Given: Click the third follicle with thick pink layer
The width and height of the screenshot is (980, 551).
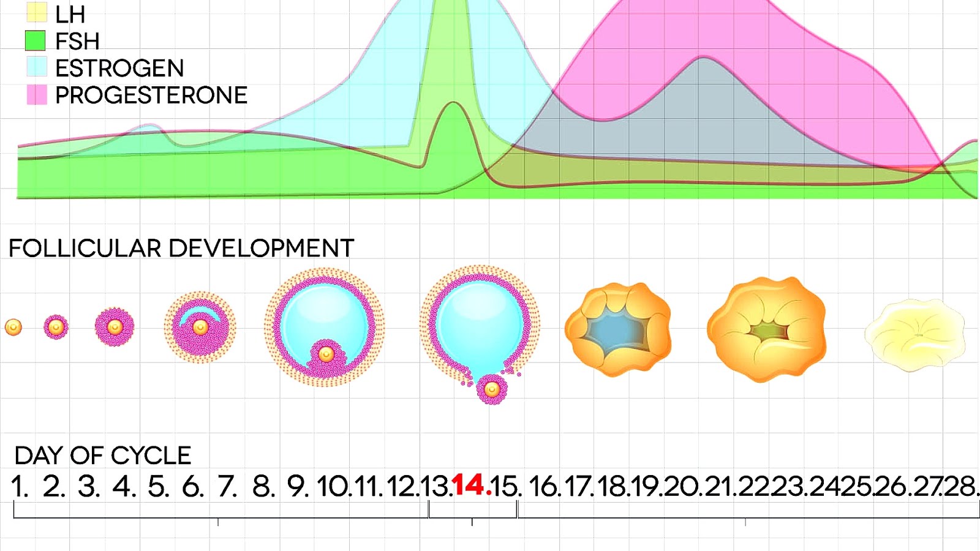Looking at the screenshot, I should coord(115,327).
